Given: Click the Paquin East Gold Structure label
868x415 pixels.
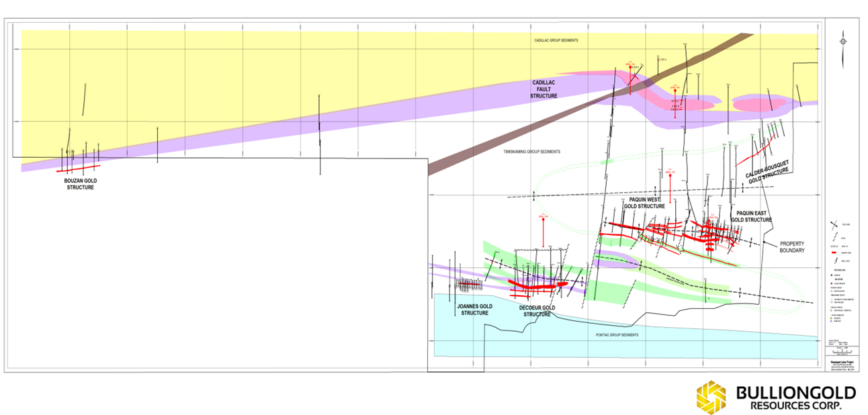Looking at the screenshot, I should coord(751,216).
